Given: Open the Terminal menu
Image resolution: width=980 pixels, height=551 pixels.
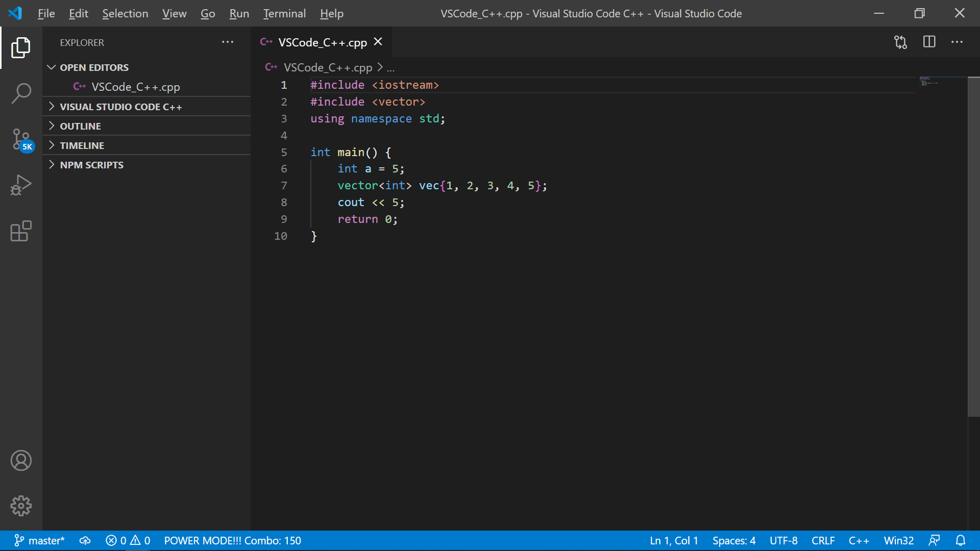Looking at the screenshot, I should point(284,13).
